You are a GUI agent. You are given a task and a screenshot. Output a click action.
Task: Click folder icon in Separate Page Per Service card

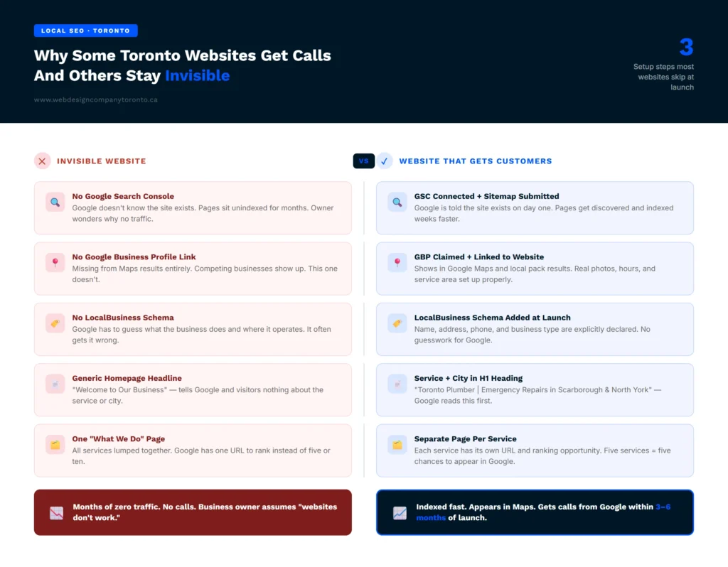click(x=397, y=445)
